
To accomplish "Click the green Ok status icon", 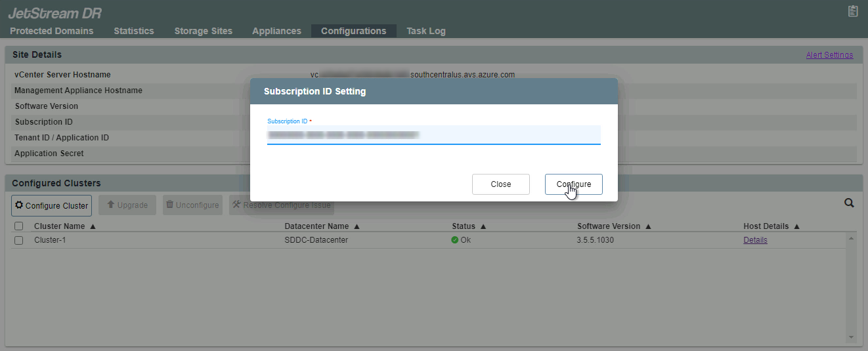I will pyautogui.click(x=454, y=240).
